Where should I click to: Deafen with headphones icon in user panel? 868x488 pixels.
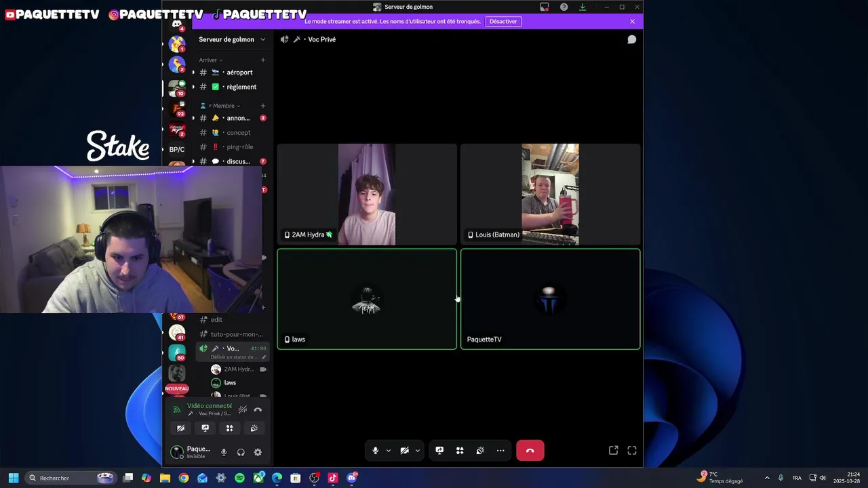[x=241, y=452]
